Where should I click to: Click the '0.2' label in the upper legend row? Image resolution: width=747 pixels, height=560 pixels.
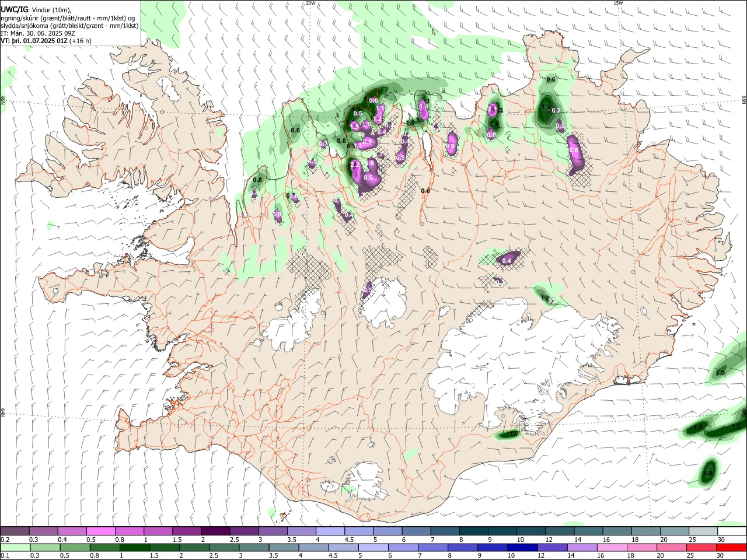coord(5,540)
